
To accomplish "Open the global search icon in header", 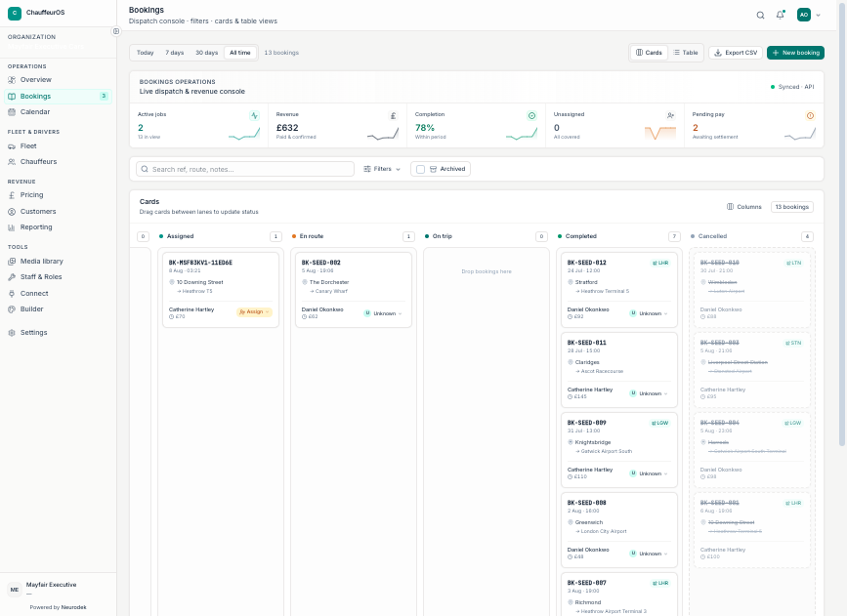I will pyautogui.click(x=760, y=15).
